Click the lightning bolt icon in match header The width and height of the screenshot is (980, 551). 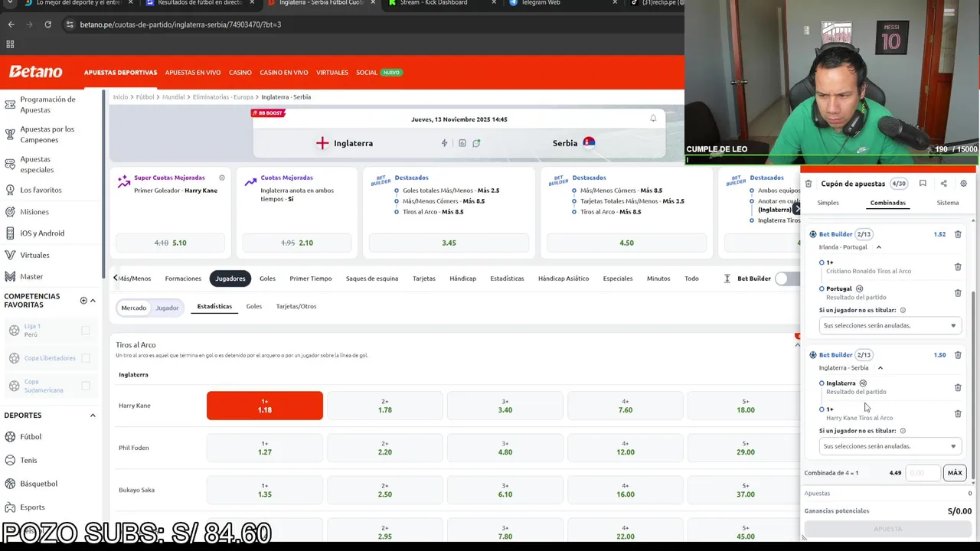(444, 143)
